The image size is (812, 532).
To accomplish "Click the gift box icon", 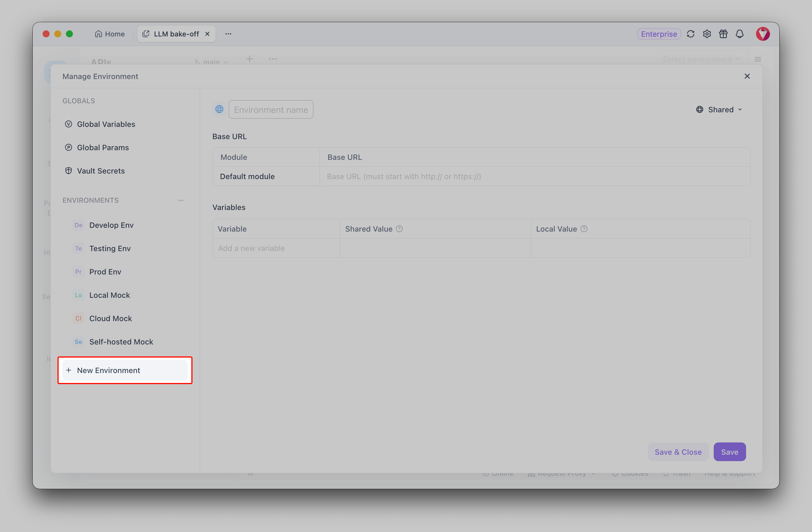I will [723, 34].
